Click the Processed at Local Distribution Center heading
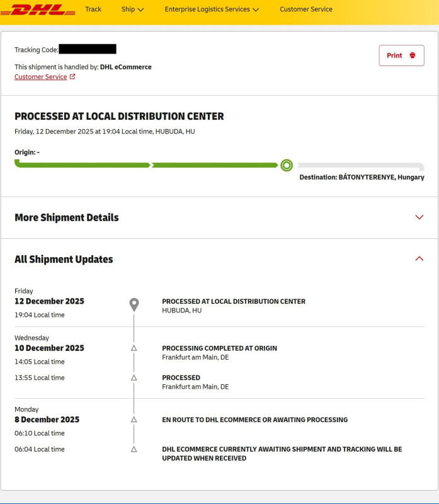Viewport: 439px width, 504px height. 119,117
